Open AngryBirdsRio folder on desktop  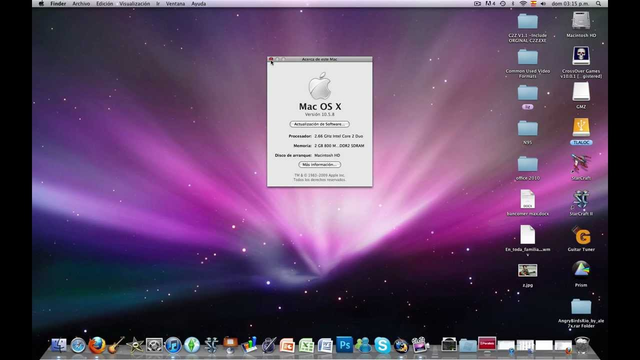coord(581,307)
